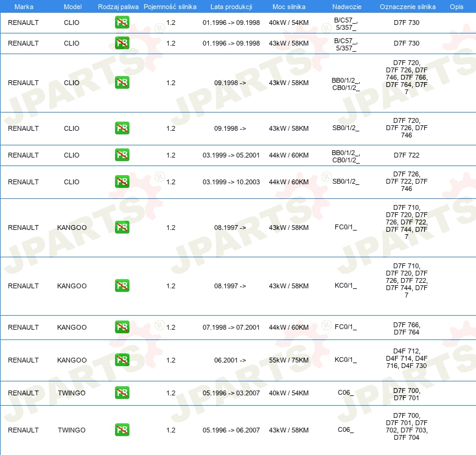
Task: Select the 05.1996 -> 06.2007 Twingo dates
Action: 231,430
